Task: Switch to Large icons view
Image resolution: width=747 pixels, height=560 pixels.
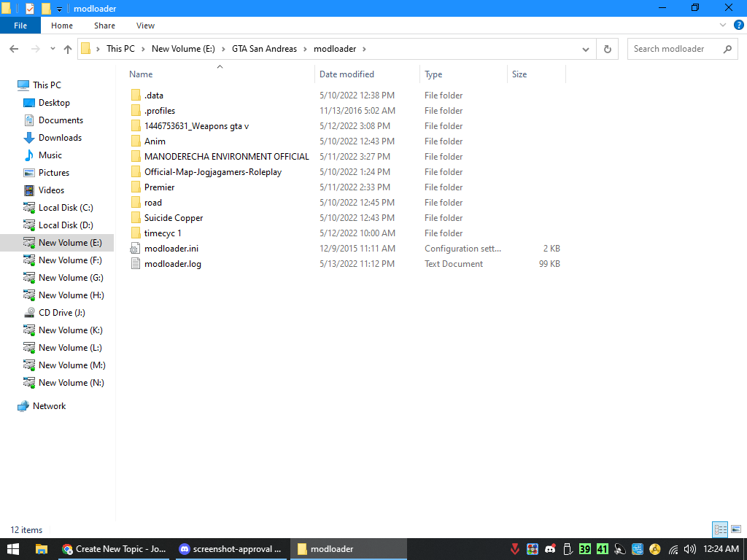Action: point(736,529)
